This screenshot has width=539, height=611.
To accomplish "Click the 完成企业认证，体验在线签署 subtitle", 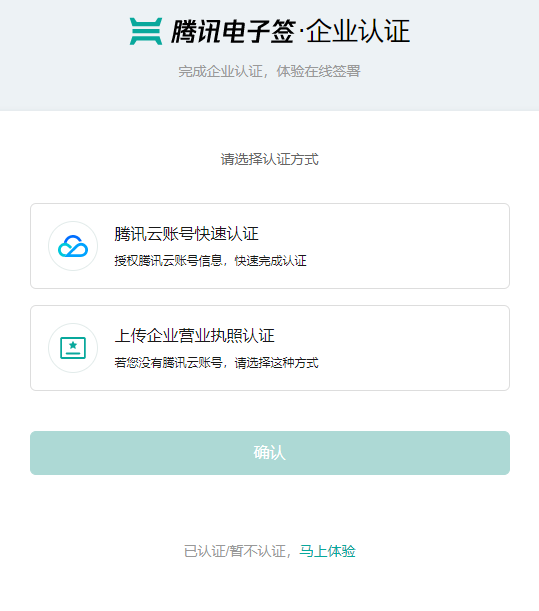I will [x=269, y=71].
